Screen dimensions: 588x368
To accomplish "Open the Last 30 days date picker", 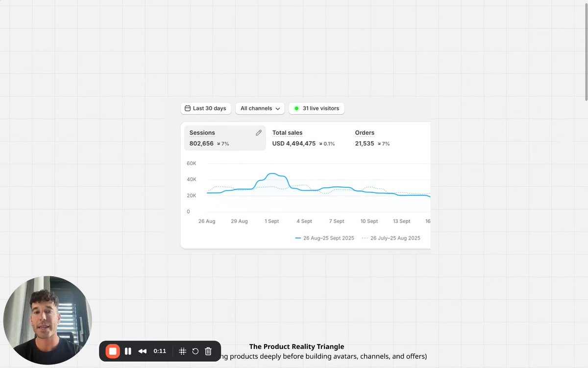I will coord(206,108).
